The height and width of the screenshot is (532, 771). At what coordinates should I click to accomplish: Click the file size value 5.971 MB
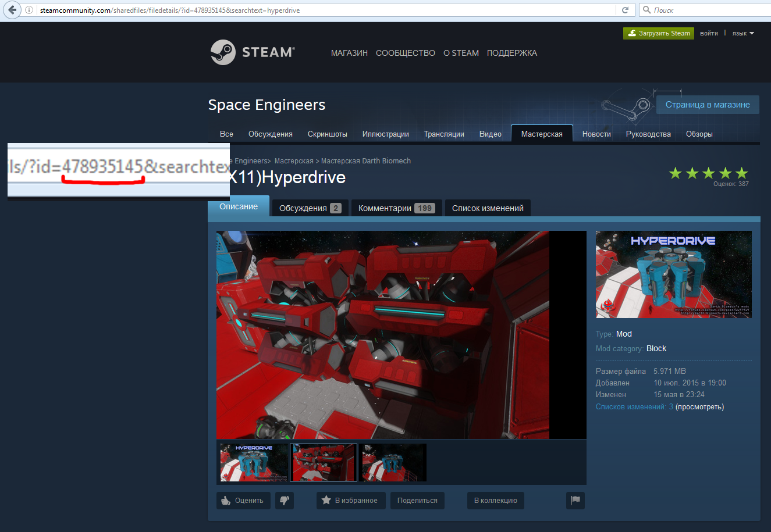tap(670, 371)
